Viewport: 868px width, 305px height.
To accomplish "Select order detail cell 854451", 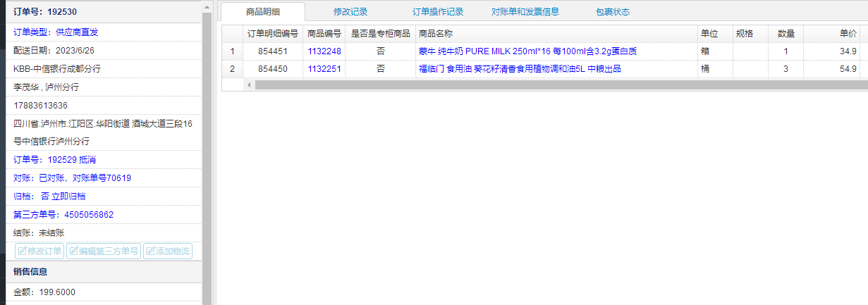I will click(x=273, y=51).
